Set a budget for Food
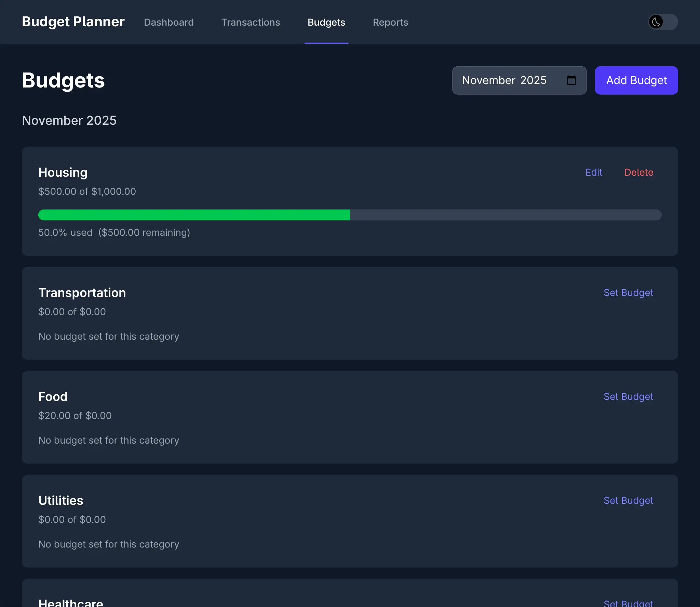The height and width of the screenshot is (607, 700). pos(628,396)
